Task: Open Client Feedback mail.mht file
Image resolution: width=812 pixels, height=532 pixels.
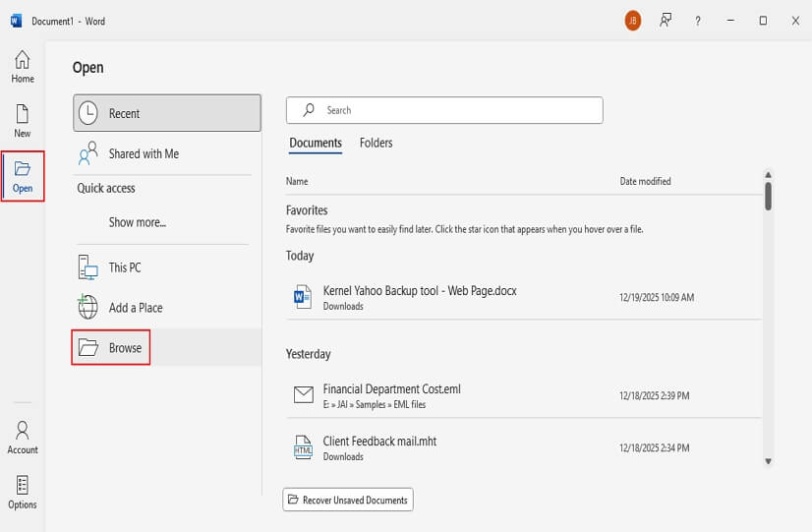Action: click(379, 442)
